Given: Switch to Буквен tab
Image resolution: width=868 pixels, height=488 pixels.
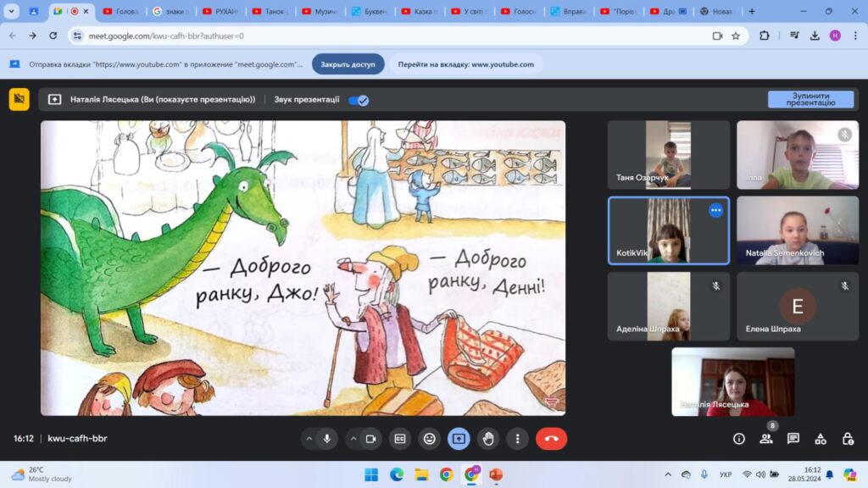Looking at the screenshot, I should (x=370, y=11).
